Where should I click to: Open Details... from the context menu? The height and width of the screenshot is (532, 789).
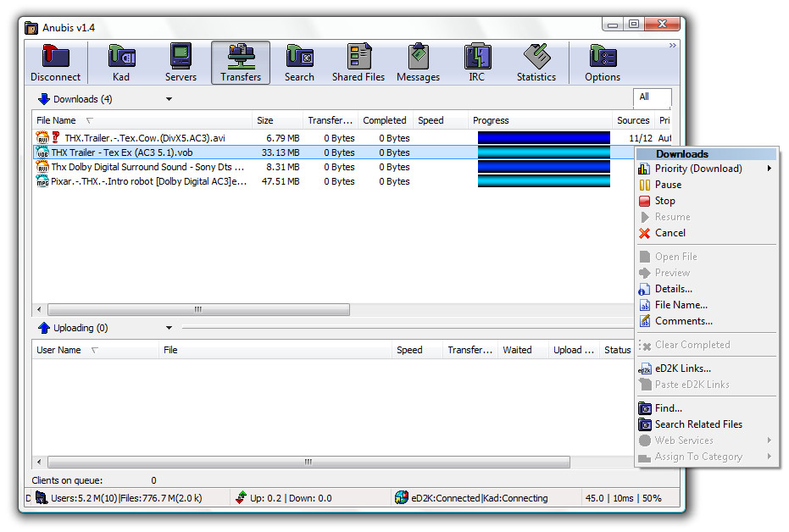coord(707,289)
